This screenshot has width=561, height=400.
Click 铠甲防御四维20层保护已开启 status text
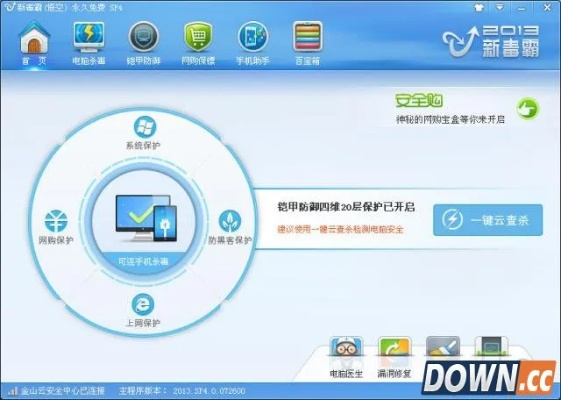coord(346,207)
